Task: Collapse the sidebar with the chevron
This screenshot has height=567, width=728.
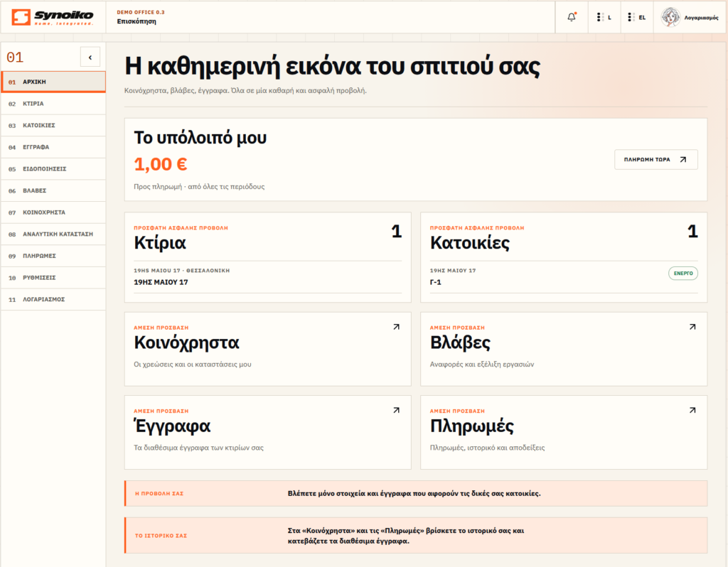Action: [90, 57]
